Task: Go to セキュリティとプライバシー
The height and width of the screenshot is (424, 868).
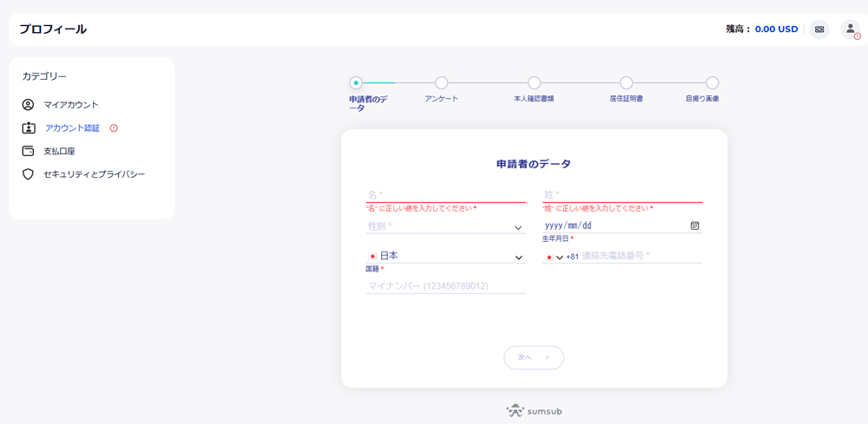Action: coord(94,174)
